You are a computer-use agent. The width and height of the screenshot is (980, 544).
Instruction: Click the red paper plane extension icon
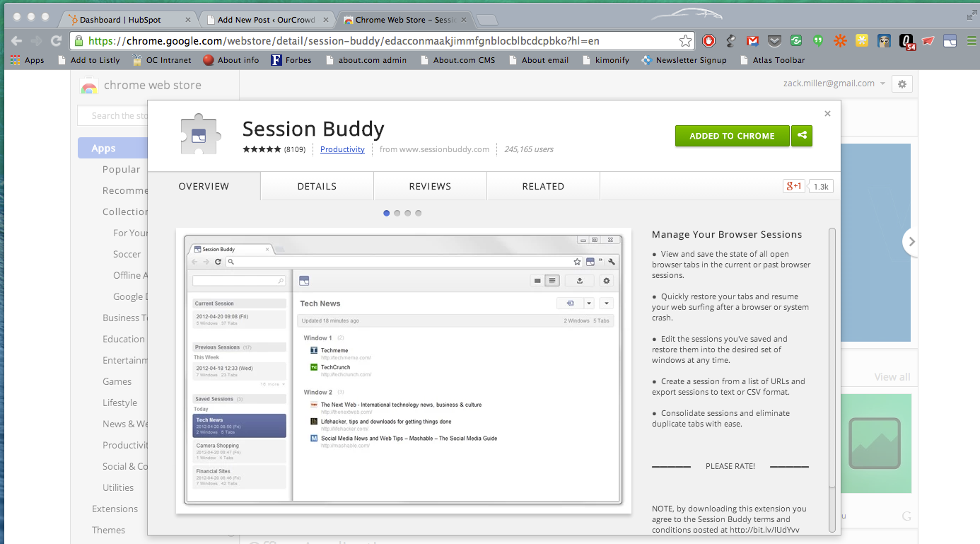[x=928, y=41]
